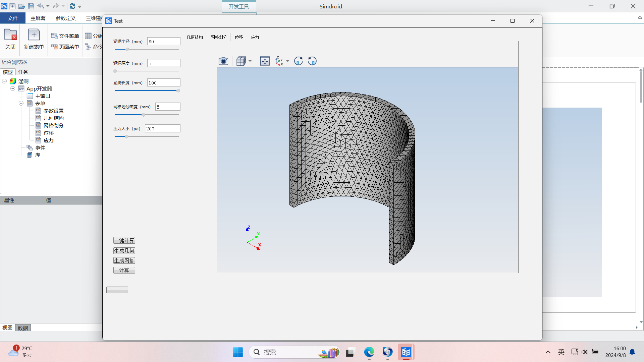Click the 页面菜单 button
The height and width of the screenshot is (362, 644).
(x=65, y=47)
